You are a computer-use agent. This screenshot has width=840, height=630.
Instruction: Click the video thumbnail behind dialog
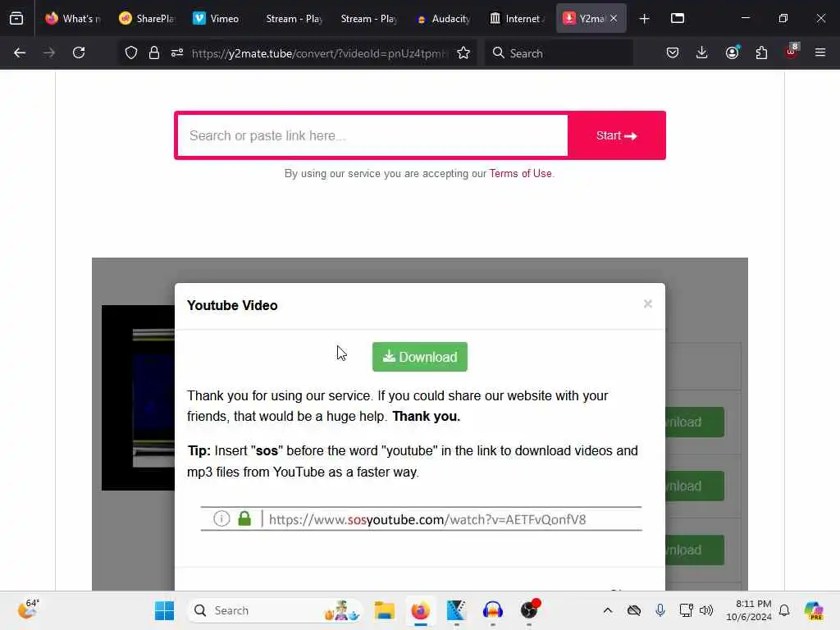[138, 398]
